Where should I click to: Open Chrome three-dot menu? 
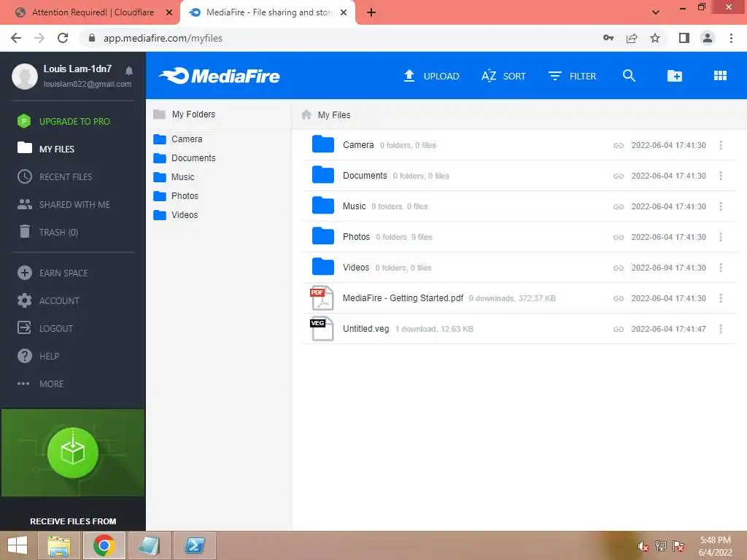point(731,38)
